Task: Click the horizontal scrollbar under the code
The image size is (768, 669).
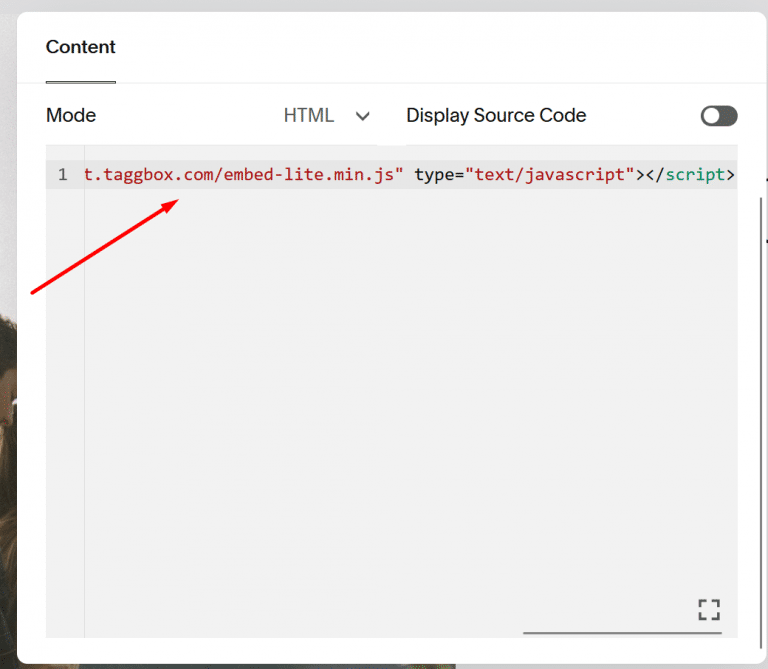Action: coord(621,632)
